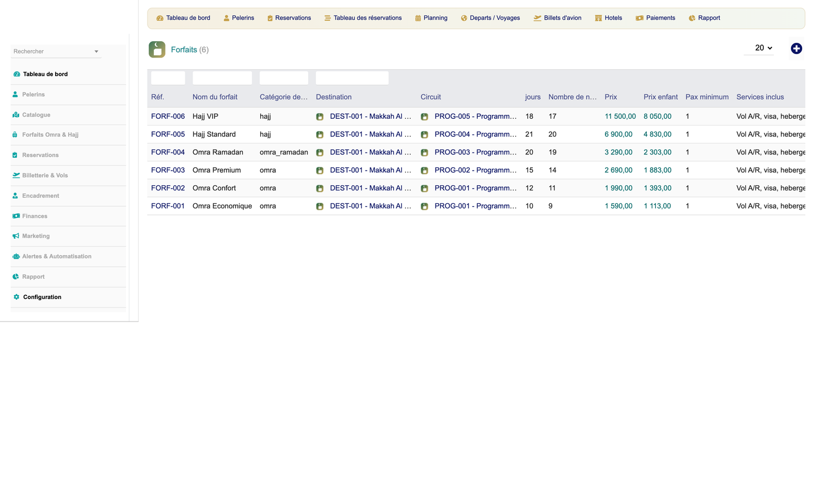Click the omra_ramadan category cell

(284, 152)
